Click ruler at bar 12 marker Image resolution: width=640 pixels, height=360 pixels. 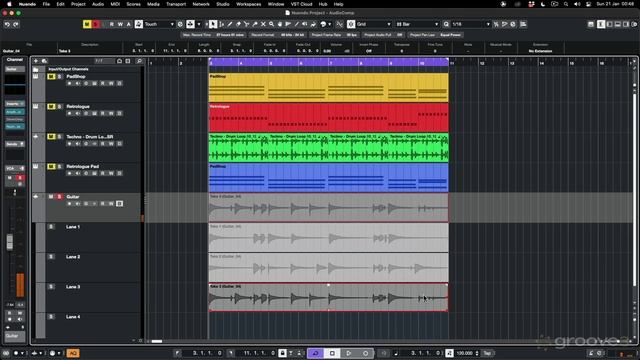pyautogui.click(x=482, y=63)
